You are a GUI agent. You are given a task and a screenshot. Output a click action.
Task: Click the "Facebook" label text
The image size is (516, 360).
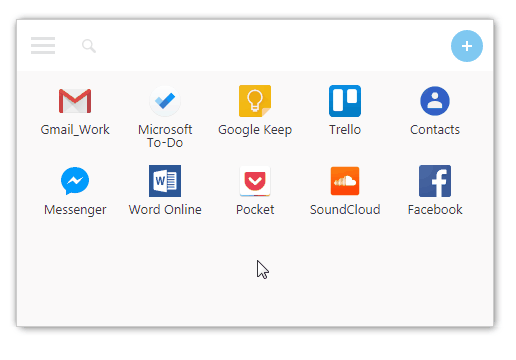click(435, 210)
